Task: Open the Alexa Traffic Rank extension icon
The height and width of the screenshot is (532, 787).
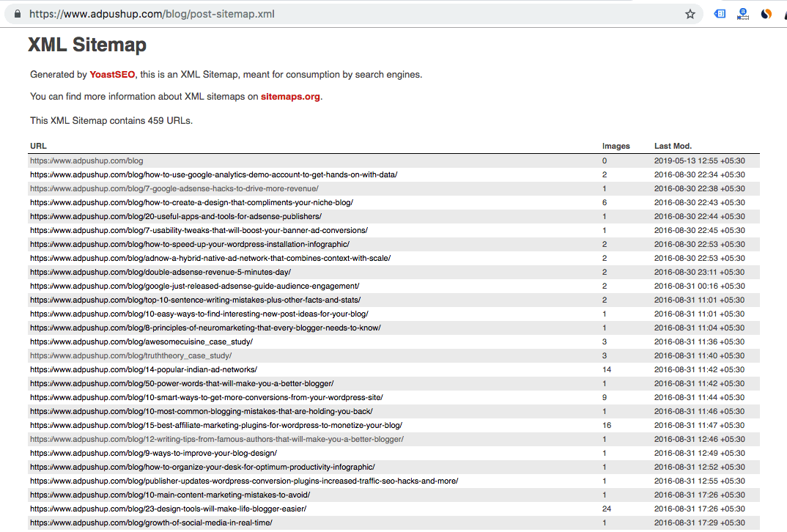Action: point(742,13)
